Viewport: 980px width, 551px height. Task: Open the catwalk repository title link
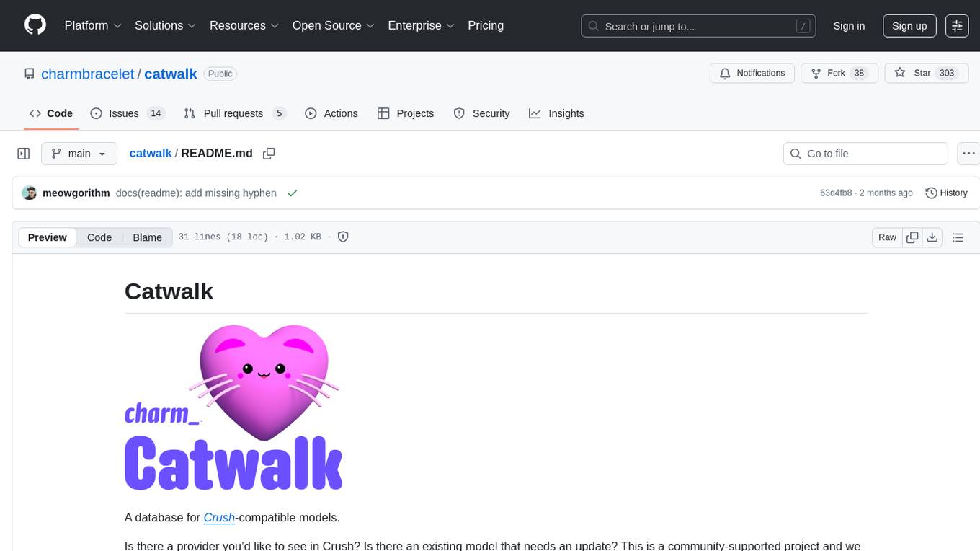pyautogui.click(x=171, y=74)
